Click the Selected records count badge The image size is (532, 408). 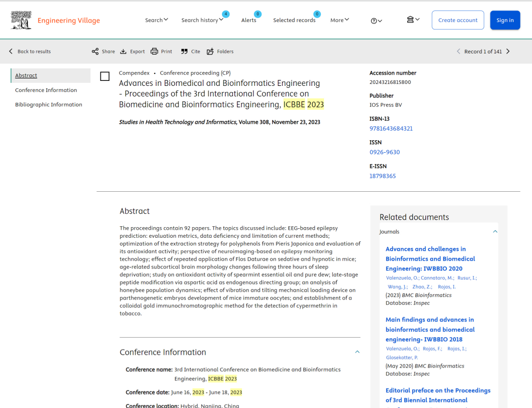[317, 14]
